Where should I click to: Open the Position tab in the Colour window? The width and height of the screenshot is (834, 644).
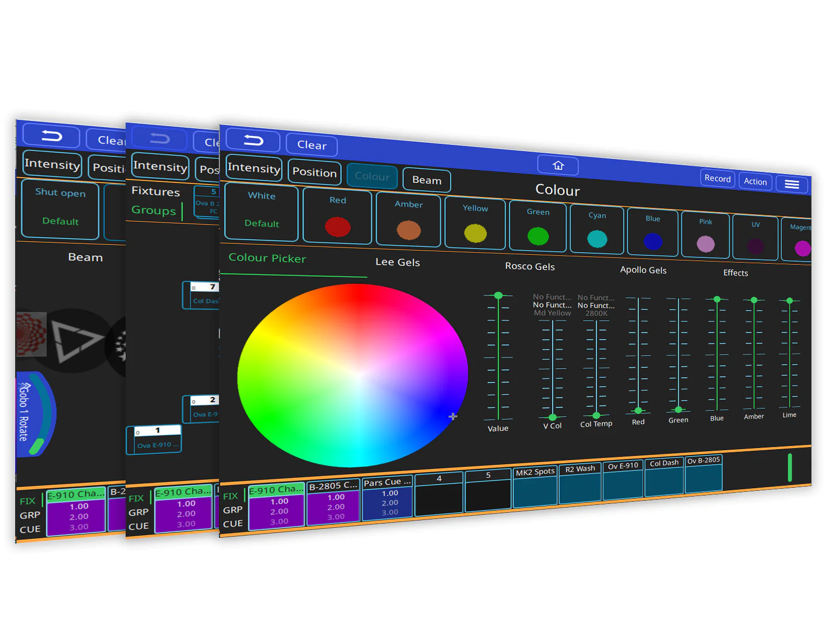click(x=314, y=172)
